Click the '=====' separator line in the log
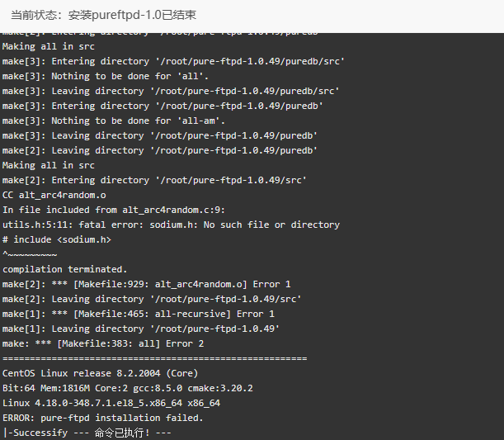The height and width of the screenshot is (440, 504). click(154, 358)
